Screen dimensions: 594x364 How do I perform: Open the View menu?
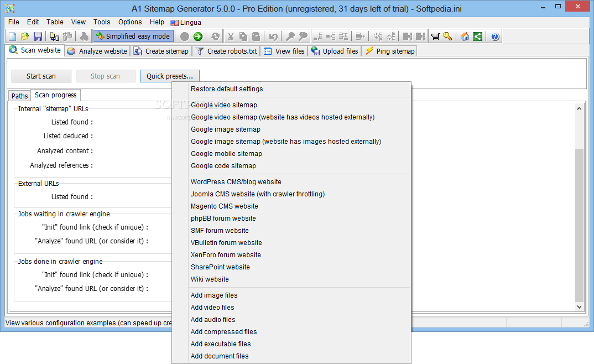79,22
